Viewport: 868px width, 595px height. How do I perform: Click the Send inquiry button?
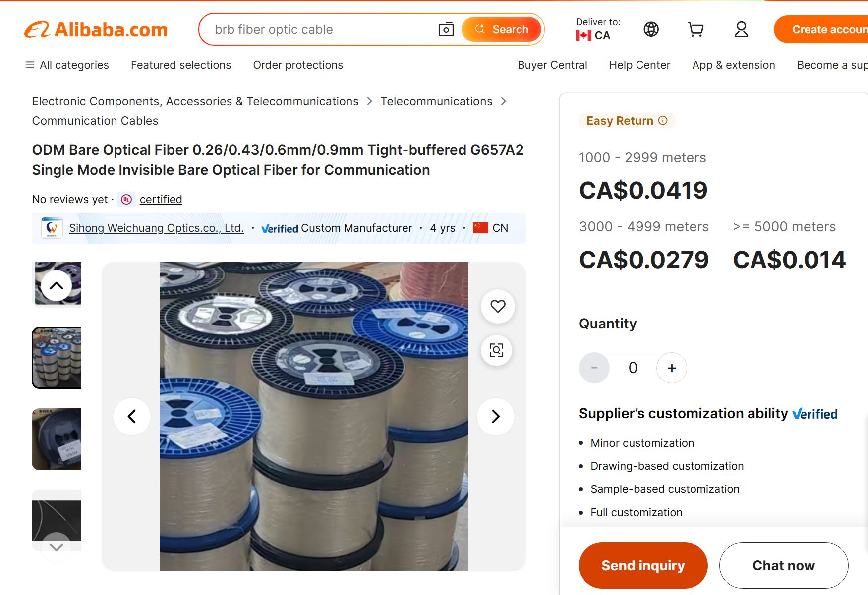click(x=643, y=565)
